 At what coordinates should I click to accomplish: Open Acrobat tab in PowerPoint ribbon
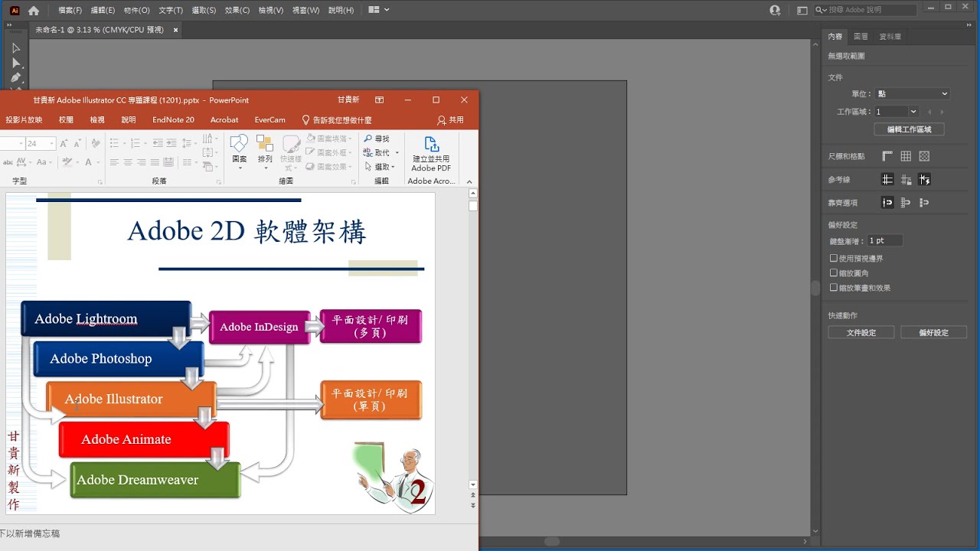224,120
